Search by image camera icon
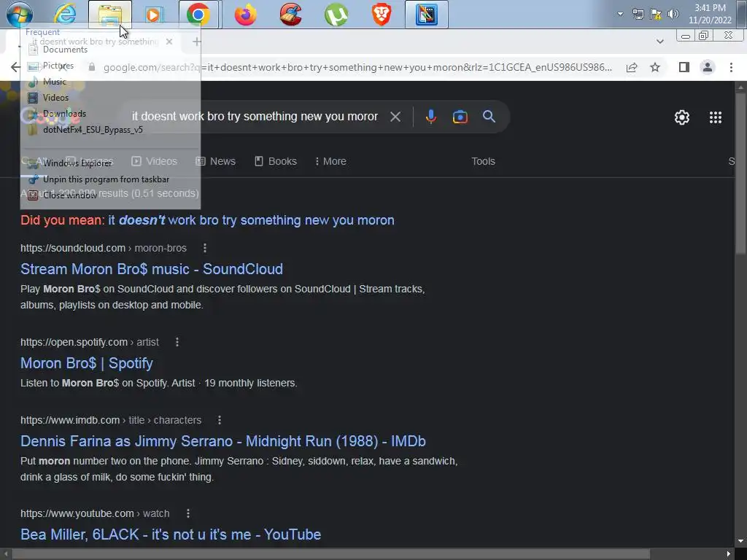Screen dimensions: 747x560 tap(460, 117)
